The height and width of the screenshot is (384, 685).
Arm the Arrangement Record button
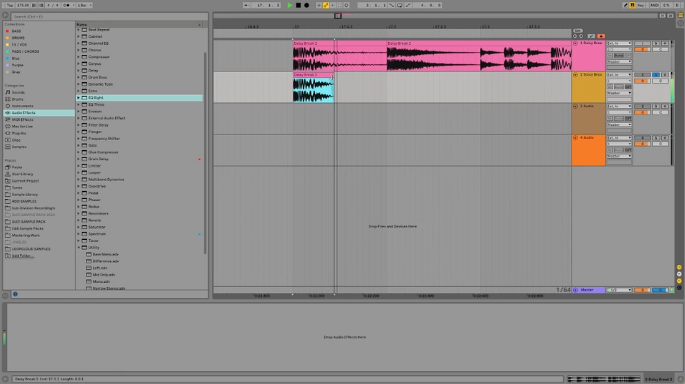[x=306, y=5]
